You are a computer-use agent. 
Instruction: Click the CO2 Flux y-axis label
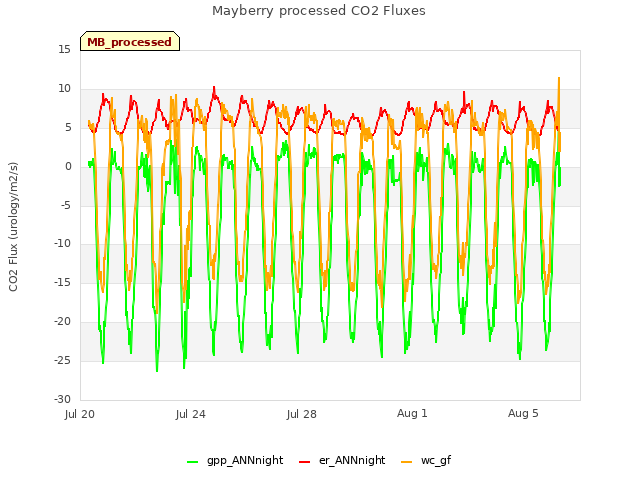tap(13, 227)
